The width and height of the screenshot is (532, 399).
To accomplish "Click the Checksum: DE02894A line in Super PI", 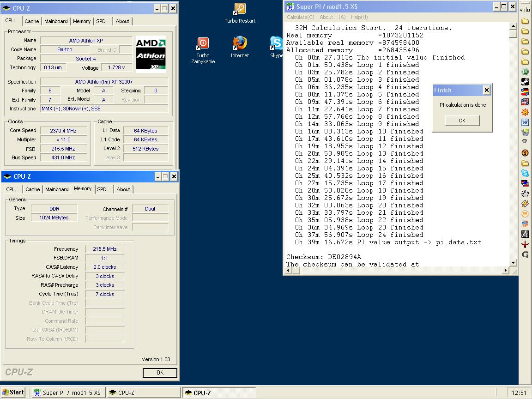I will 324,257.
